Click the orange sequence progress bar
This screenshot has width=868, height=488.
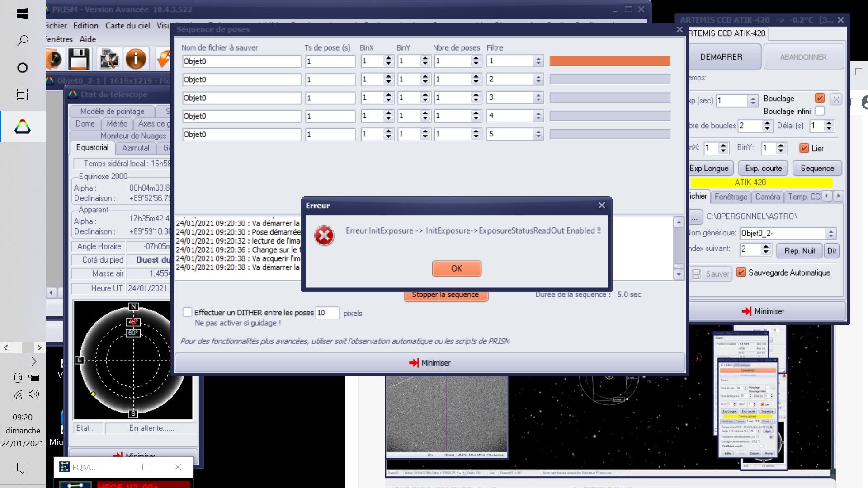click(609, 61)
